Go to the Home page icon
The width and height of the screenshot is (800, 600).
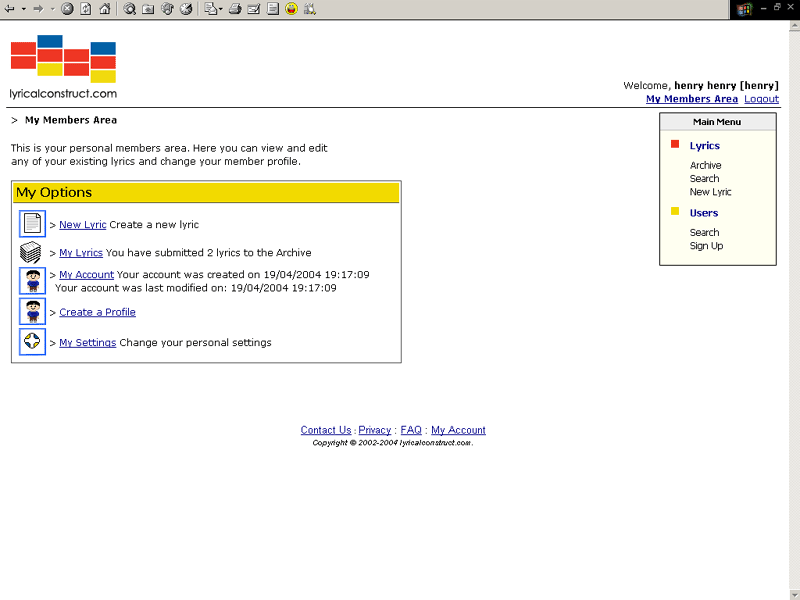105,9
